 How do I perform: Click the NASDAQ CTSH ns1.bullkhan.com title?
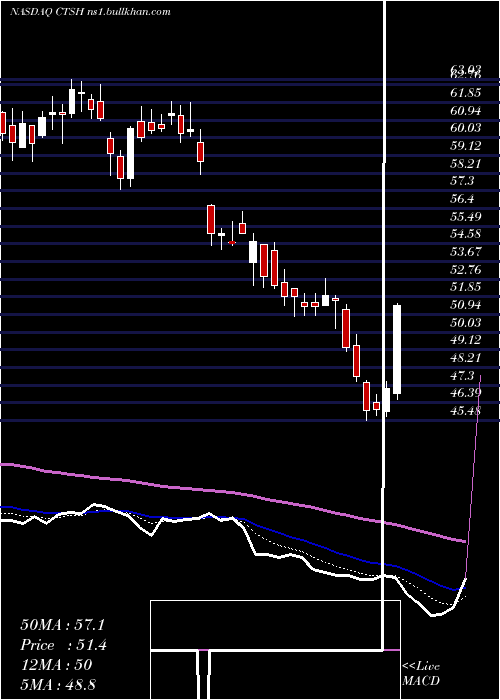tap(90, 12)
